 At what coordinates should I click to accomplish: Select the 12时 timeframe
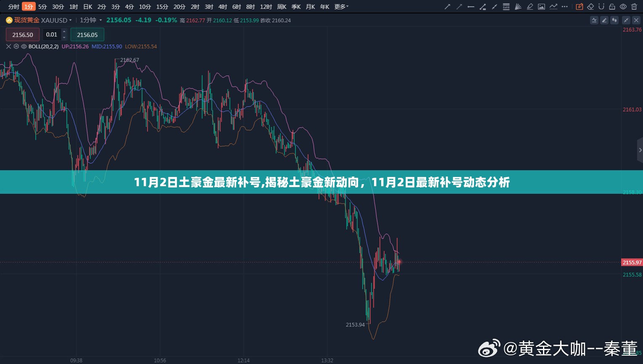[x=266, y=7]
